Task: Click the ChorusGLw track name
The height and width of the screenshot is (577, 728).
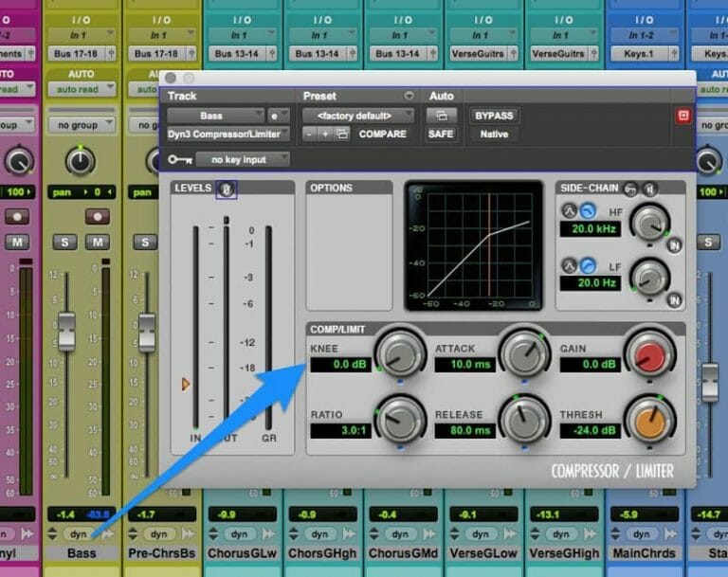Action: 243,553
